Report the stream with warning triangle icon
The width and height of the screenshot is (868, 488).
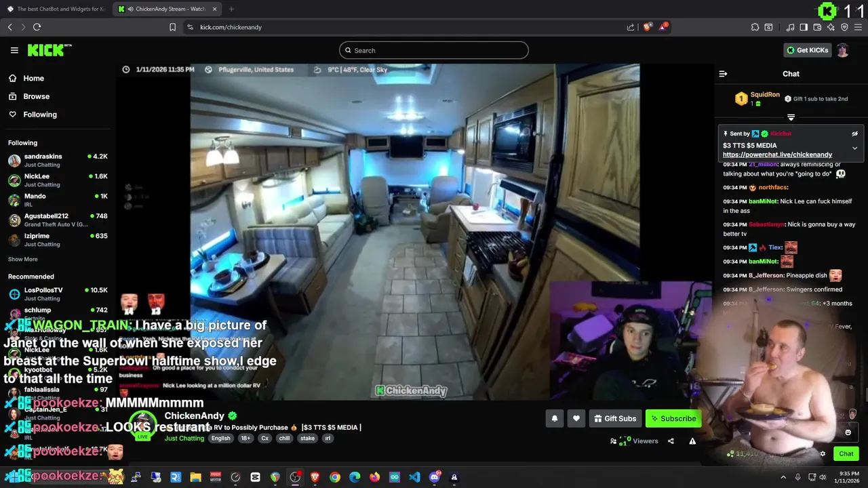(x=692, y=441)
